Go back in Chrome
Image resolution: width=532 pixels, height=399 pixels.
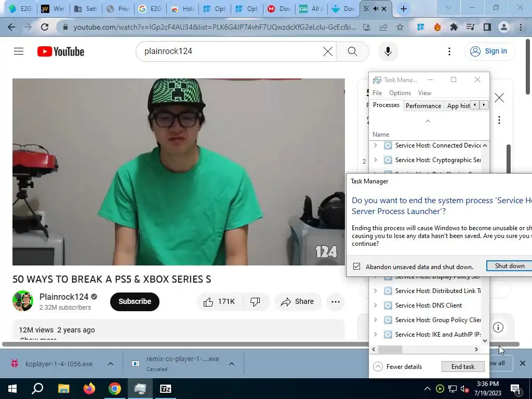click(x=11, y=27)
